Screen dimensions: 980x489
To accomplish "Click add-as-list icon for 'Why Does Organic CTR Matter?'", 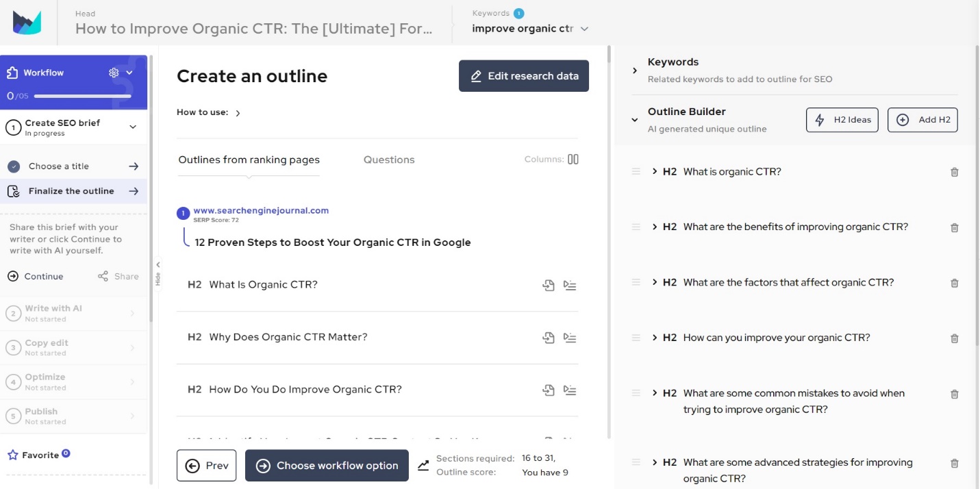I will [x=570, y=338].
